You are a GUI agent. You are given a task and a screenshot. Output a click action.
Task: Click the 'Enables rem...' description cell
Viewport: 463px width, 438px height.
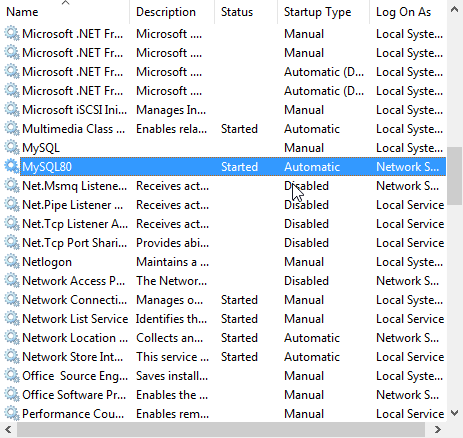click(172, 414)
